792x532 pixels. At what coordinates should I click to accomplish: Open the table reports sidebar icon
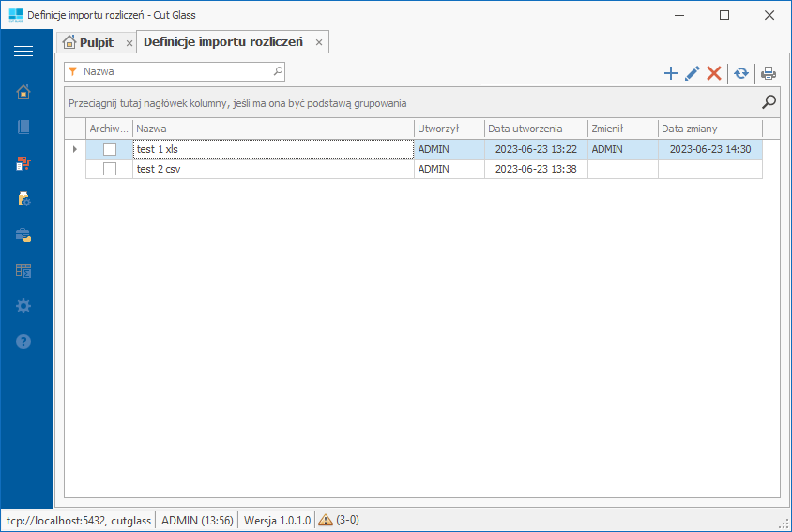point(23,270)
